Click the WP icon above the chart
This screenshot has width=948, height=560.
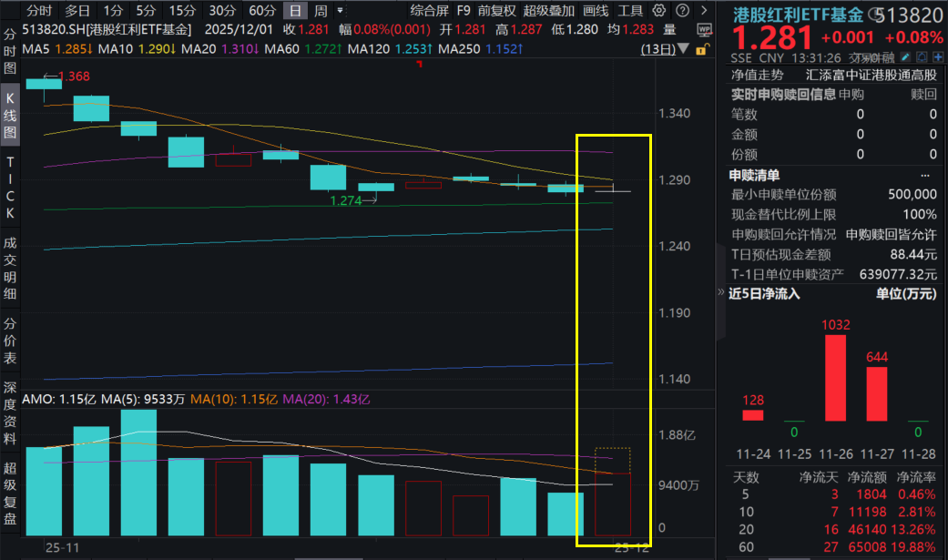704,30
